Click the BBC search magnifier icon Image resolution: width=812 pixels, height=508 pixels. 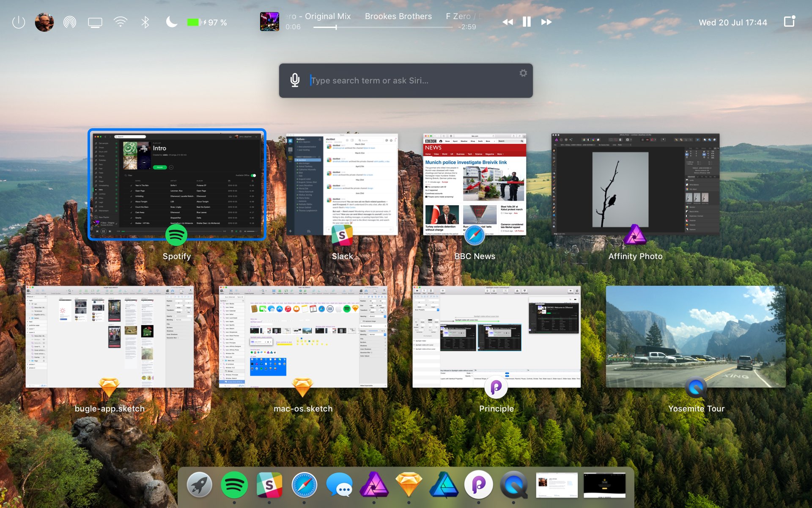tap(522, 141)
